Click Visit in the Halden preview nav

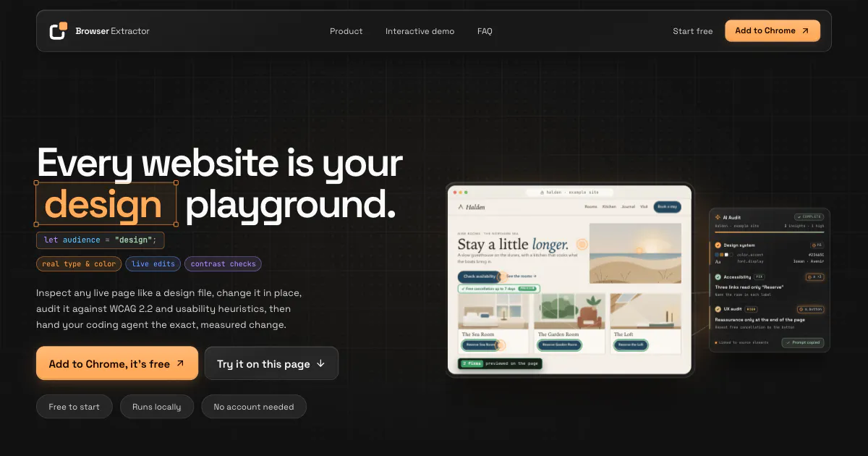tap(644, 206)
